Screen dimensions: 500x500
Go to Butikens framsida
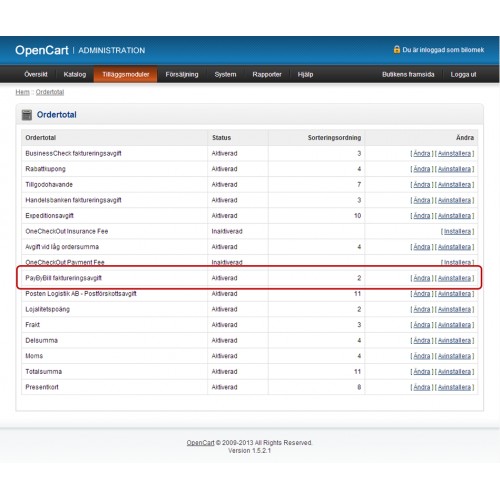pos(408,74)
